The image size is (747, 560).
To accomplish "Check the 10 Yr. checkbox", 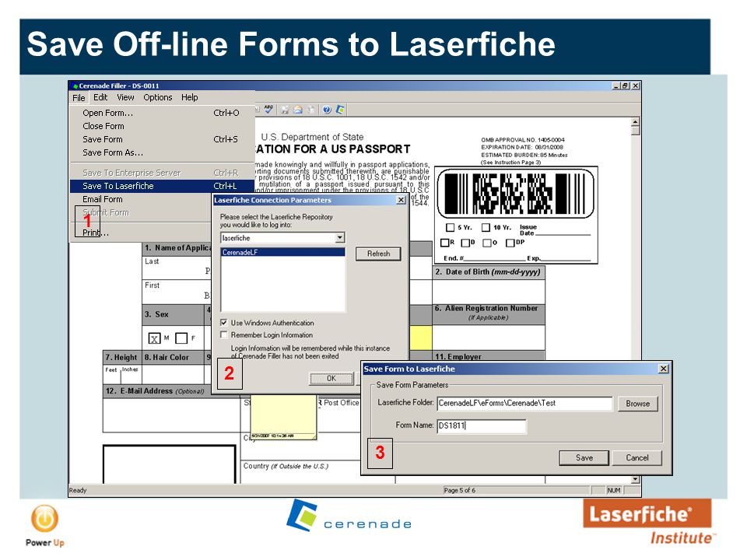I will (486, 228).
